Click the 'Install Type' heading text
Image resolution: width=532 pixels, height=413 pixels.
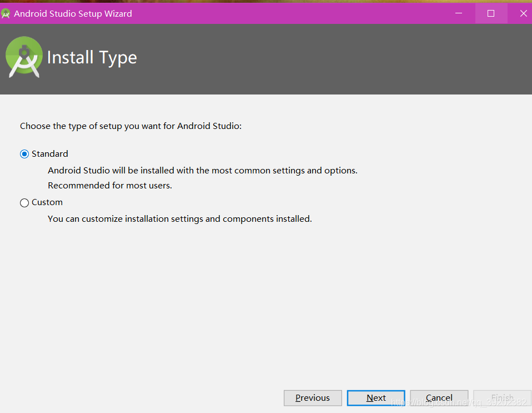coord(92,57)
